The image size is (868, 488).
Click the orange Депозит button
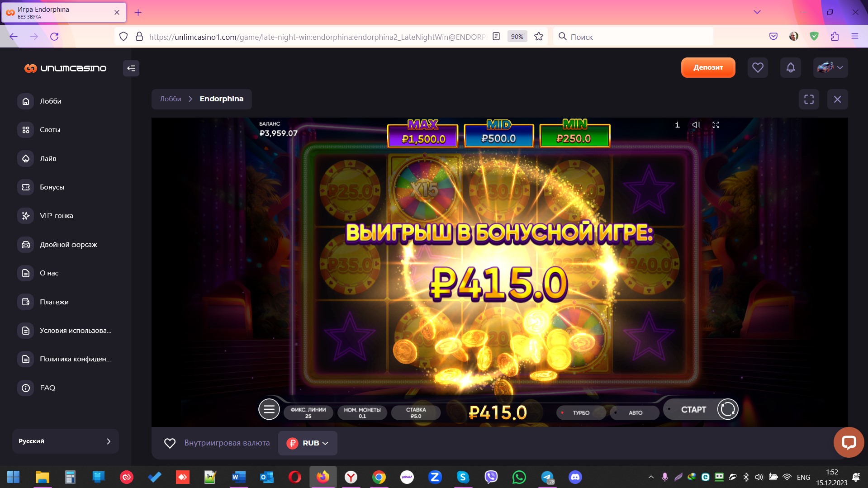[x=708, y=67]
